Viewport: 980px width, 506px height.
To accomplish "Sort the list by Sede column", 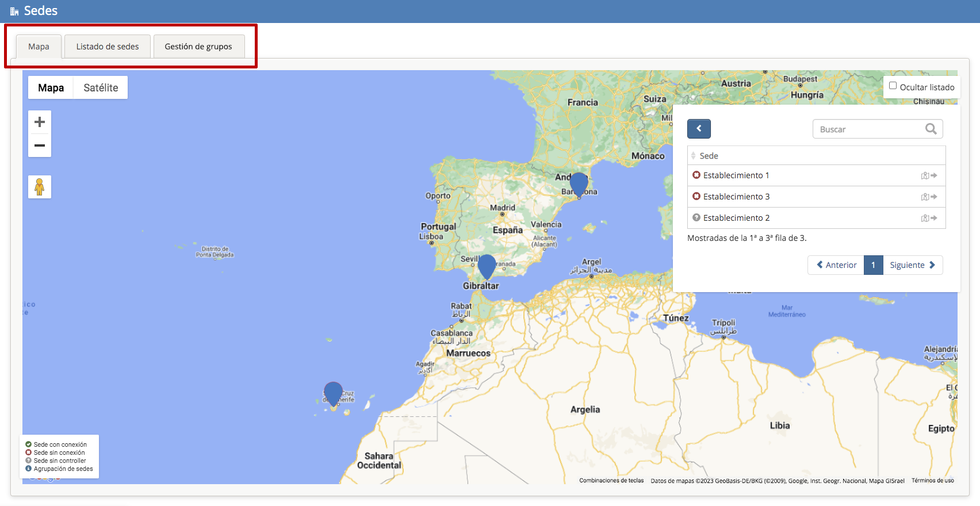I will tap(709, 156).
